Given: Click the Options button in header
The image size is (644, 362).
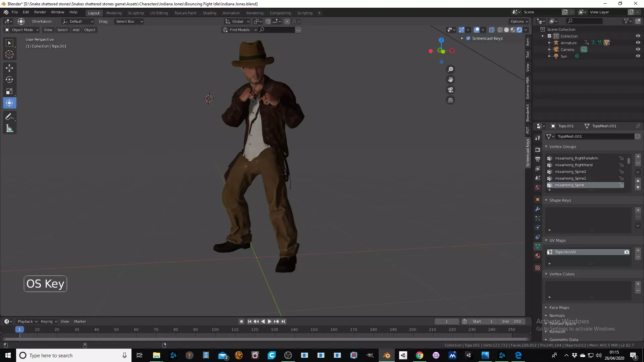Looking at the screenshot, I should (x=519, y=21).
